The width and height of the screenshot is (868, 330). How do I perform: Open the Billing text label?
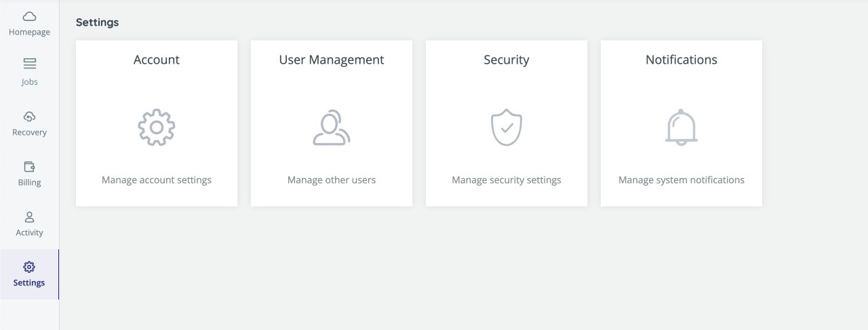29,182
